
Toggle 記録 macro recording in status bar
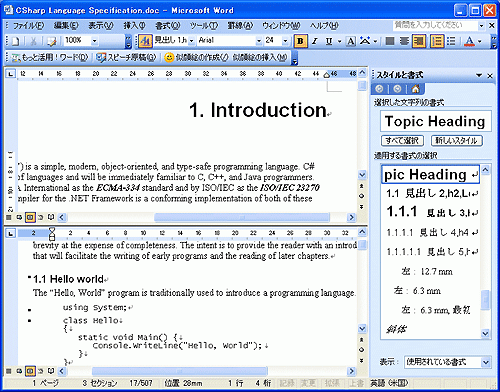click(287, 383)
